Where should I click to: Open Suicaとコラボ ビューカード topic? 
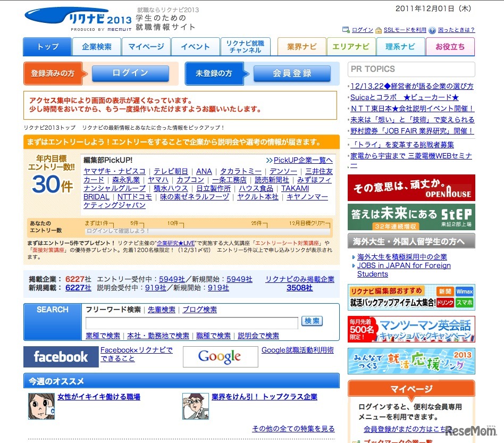[405, 97]
